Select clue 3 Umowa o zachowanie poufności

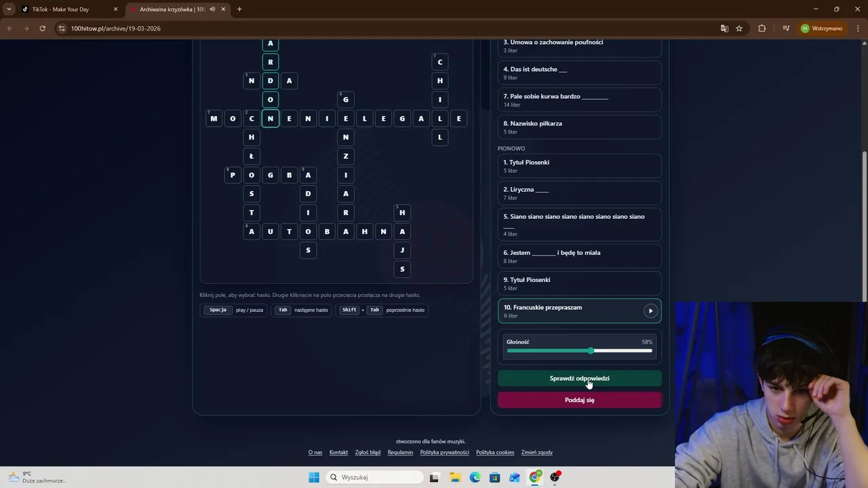579,45
